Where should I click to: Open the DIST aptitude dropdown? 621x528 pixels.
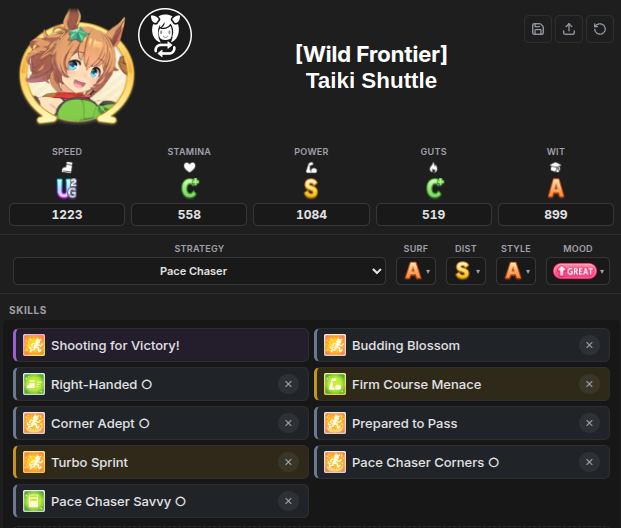click(x=466, y=271)
